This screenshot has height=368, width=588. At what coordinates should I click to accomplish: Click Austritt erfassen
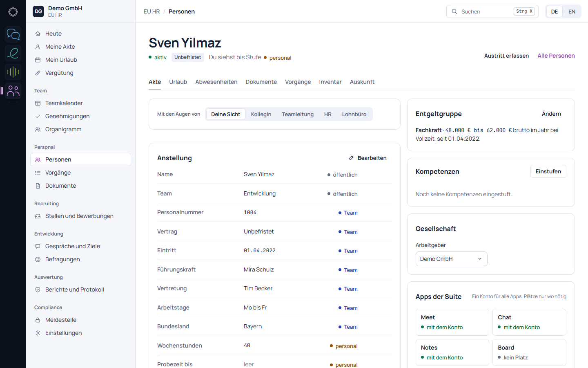click(x=506, y=56)
